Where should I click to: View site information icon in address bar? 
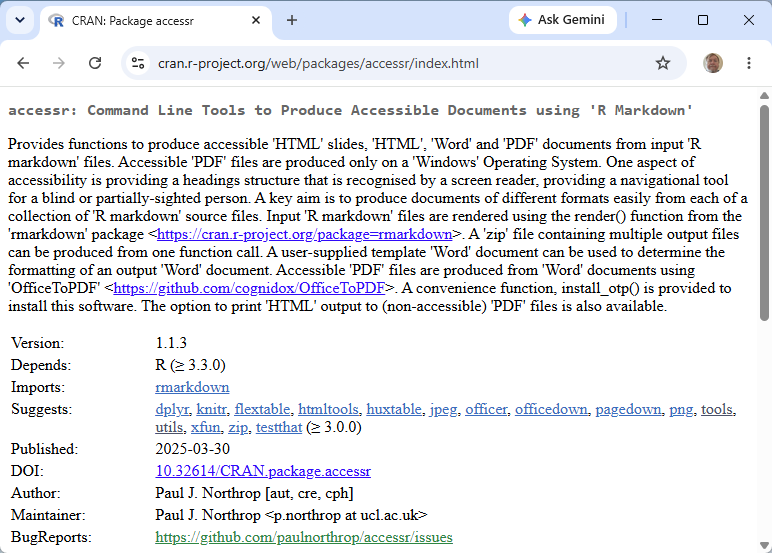coord(138,63)
